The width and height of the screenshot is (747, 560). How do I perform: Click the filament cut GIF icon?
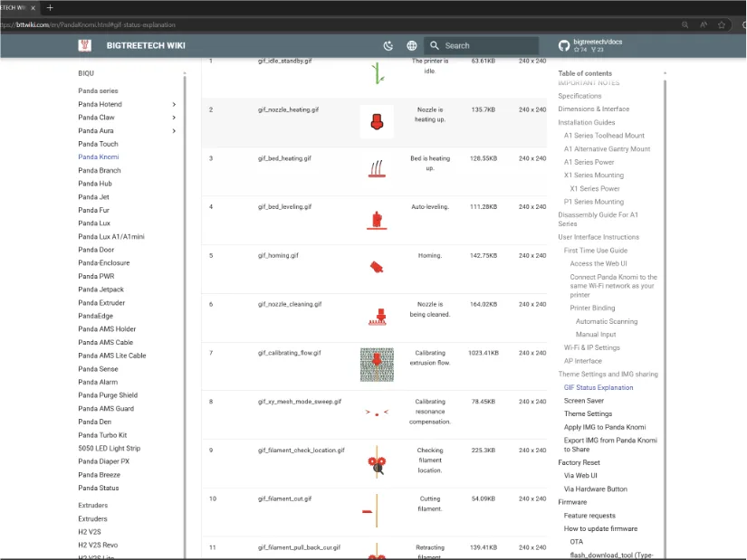tap(371, 510)
